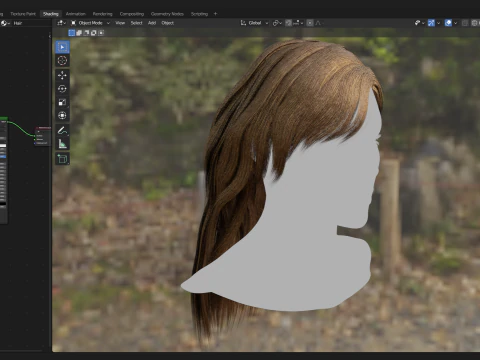Image resolution: width=480 pixels, height=360 pixels.
Task: Open the pivot point dropdown
Action: (x=277, y=23)
